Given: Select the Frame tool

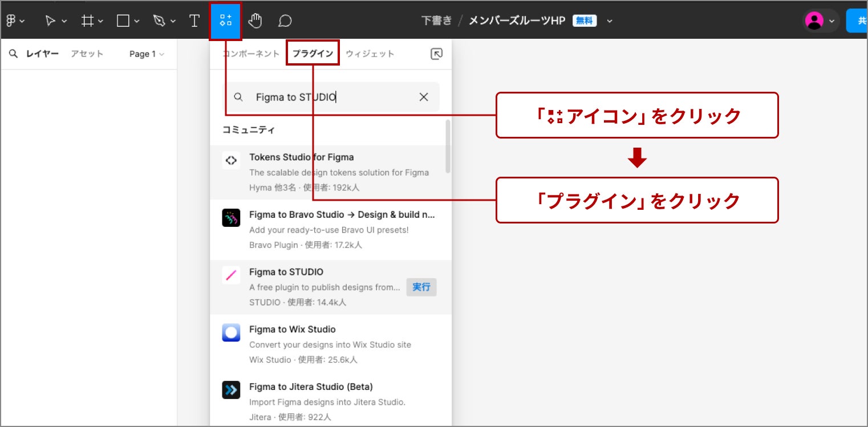Looking at the screenshot, I should point(87,21).
